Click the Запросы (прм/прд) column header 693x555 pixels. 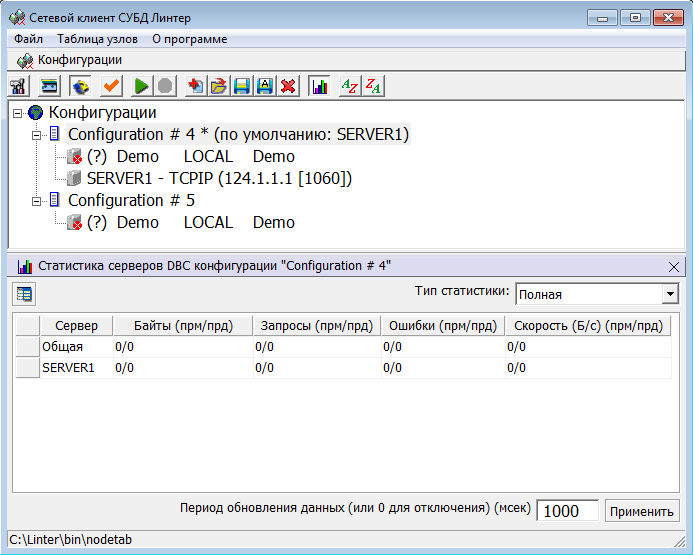(317, 326)
